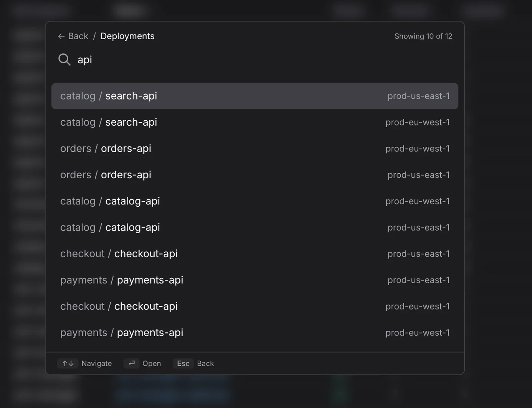Click the back arrow icon
The width and height of the screenshot is (532, 408).
pos(61,36)
